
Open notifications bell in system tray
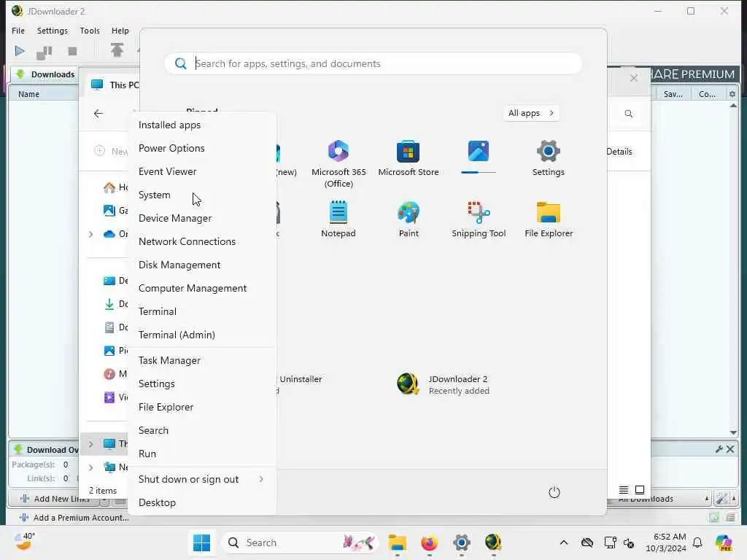click(697, 542)
